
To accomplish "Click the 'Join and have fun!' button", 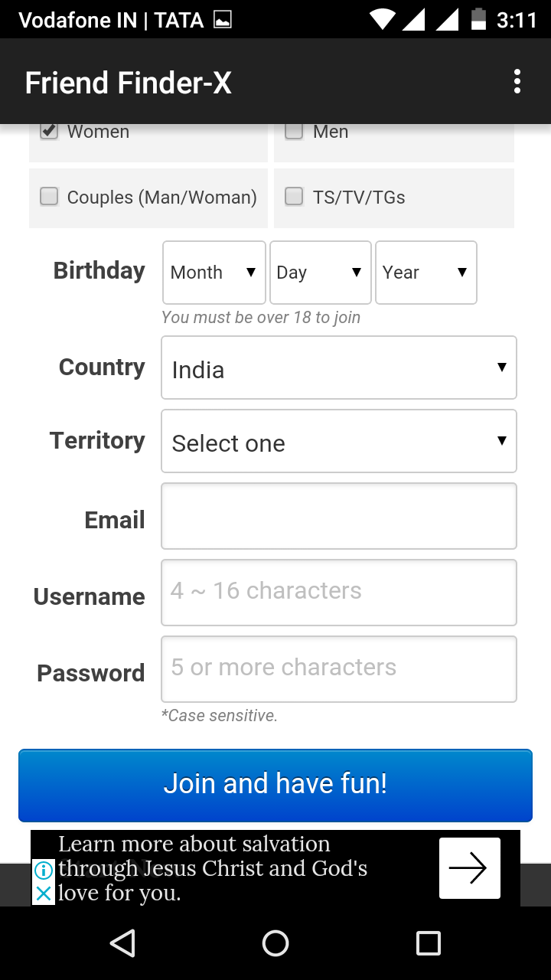I will click(x=275, y=785).
